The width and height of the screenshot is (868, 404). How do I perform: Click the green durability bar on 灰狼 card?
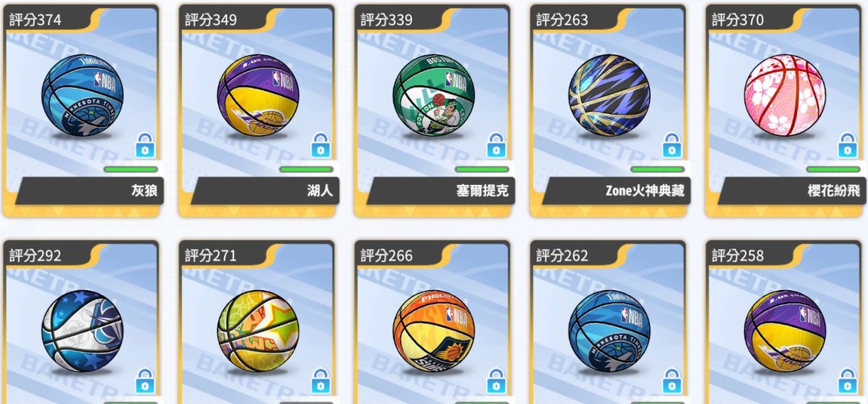131,170
